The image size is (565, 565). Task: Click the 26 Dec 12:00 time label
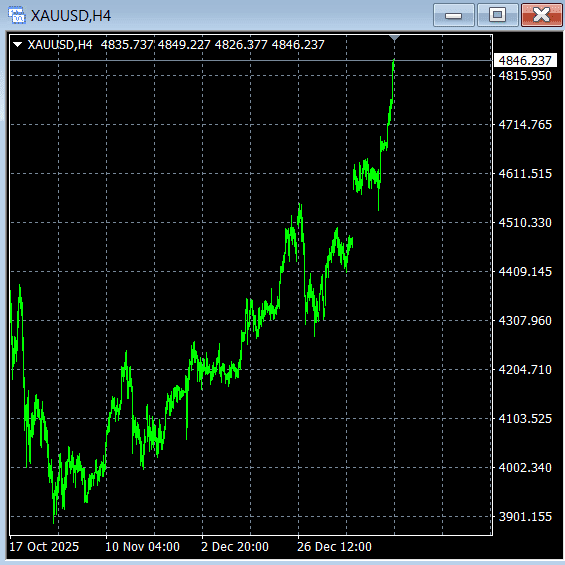(x=334, y=547)
